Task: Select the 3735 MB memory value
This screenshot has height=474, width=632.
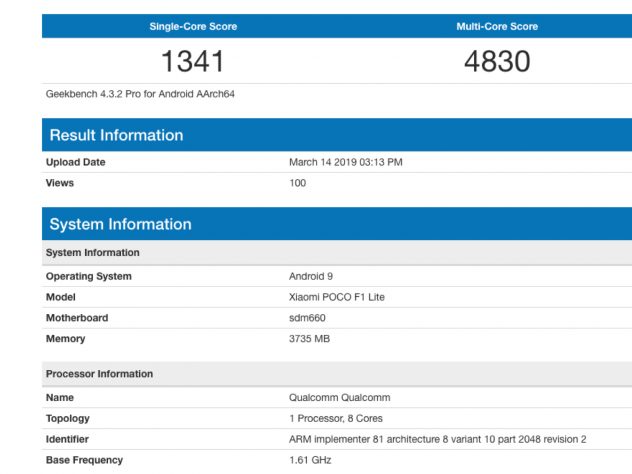Action: 309,339
